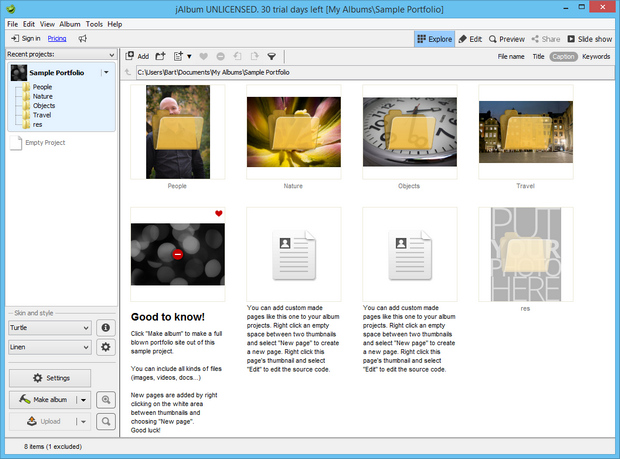Open the Edit menu

pyautogui.click(x=28, y=24)
